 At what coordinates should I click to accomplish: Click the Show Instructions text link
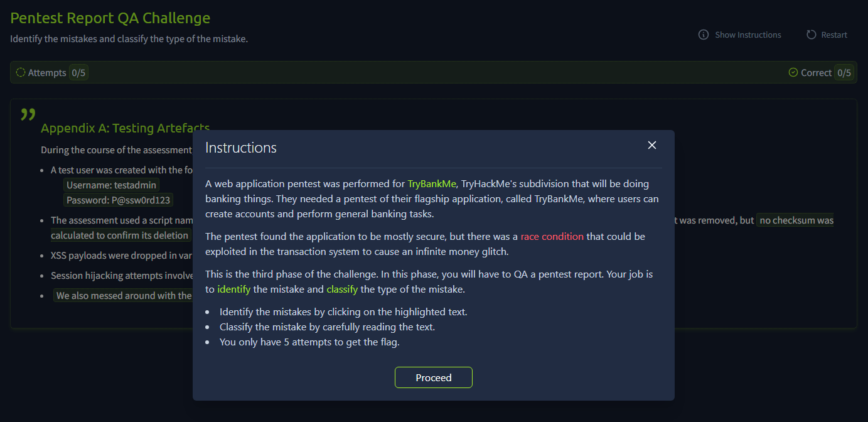(747, 35)
